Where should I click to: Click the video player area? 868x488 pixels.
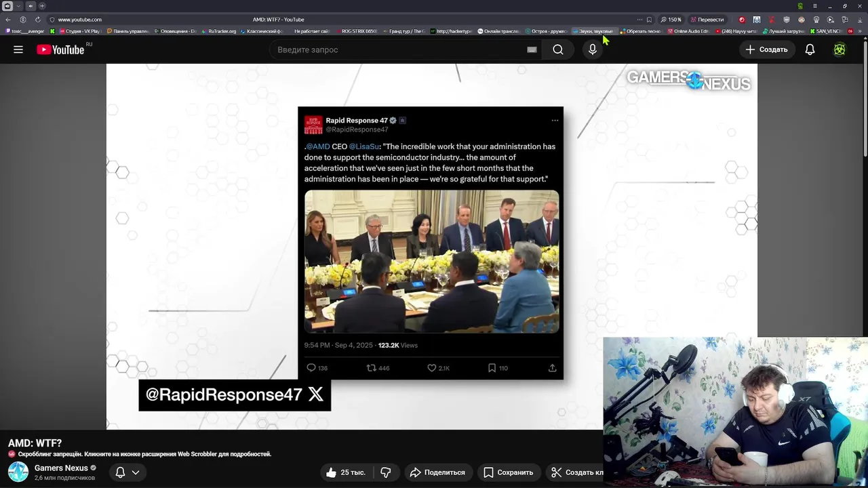click(431, 247)
